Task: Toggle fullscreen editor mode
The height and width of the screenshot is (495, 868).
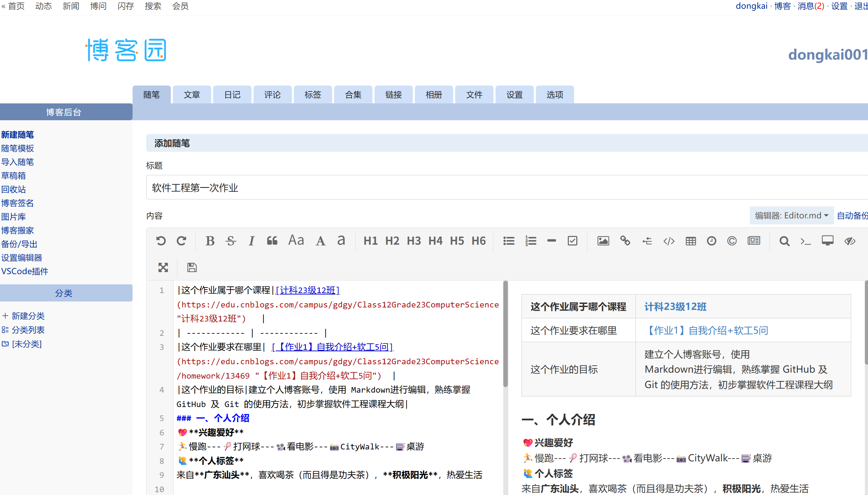Action: click(163, 267)
